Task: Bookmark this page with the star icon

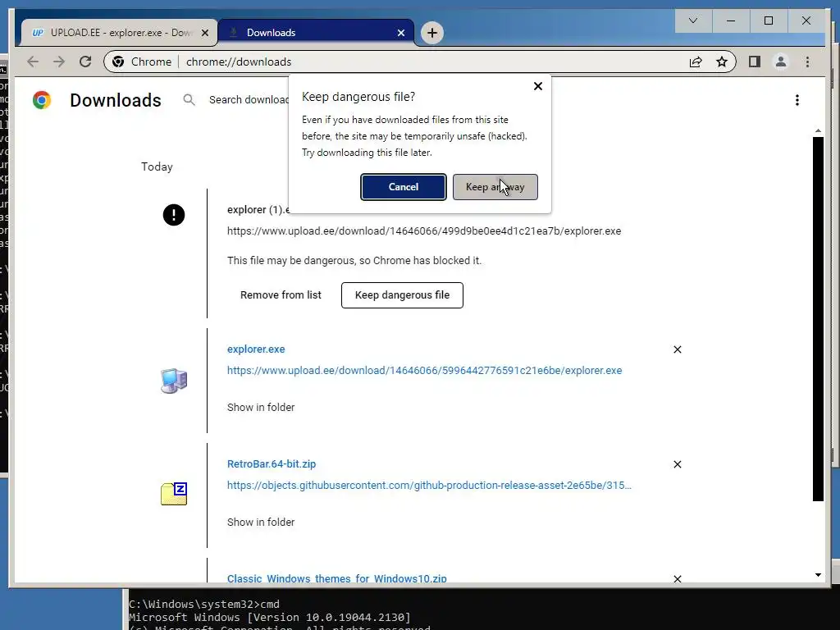Action: point(722,62)
